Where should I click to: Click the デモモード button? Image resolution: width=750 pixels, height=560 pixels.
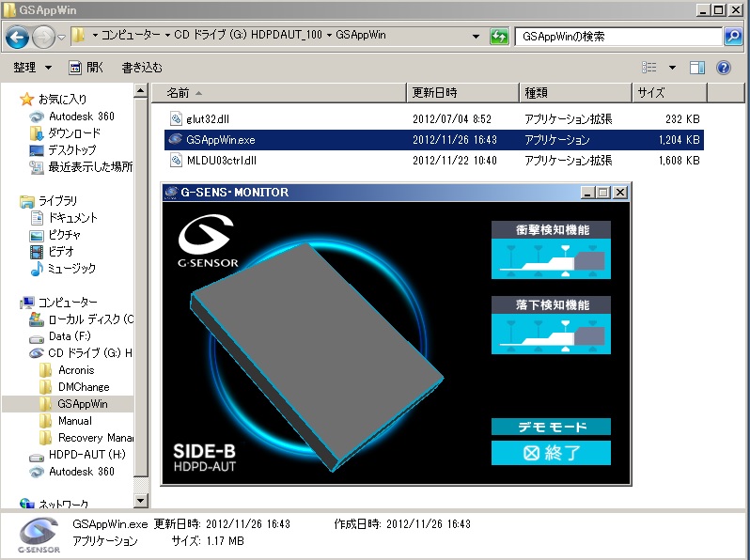click(551, 427)
